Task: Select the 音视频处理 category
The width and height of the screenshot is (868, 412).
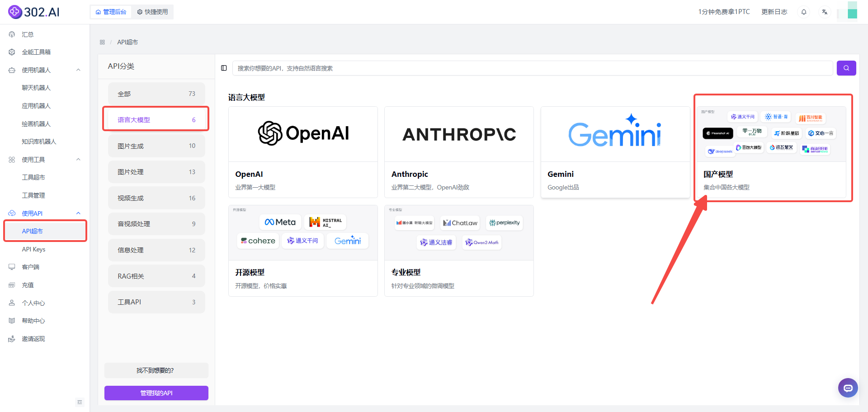Action: (x=156, y=224)
